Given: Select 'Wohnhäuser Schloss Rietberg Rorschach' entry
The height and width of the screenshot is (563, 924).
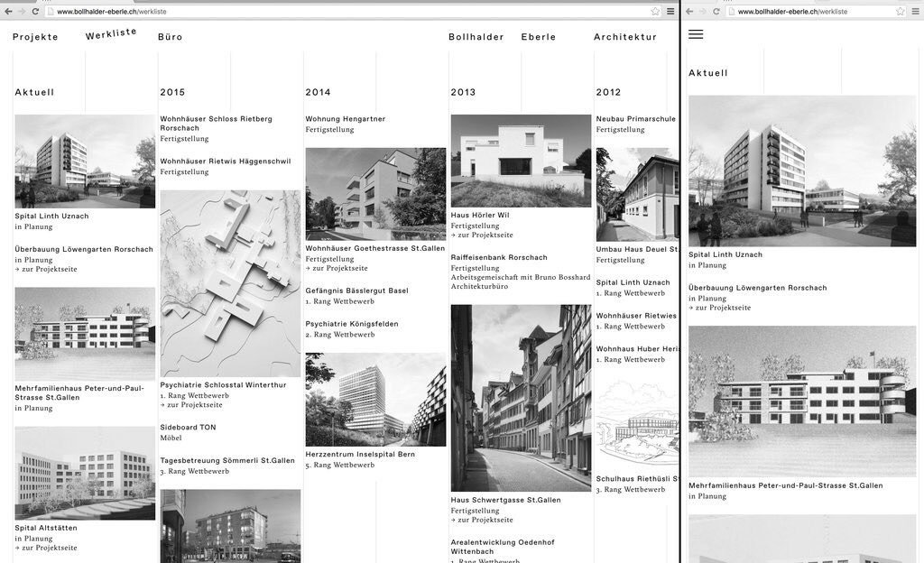Looking at the screenshot, I should [217, 123].
